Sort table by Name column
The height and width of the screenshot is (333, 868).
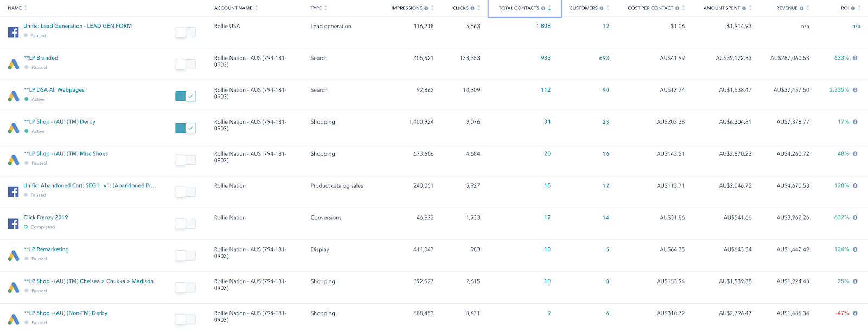click(17, 8)
